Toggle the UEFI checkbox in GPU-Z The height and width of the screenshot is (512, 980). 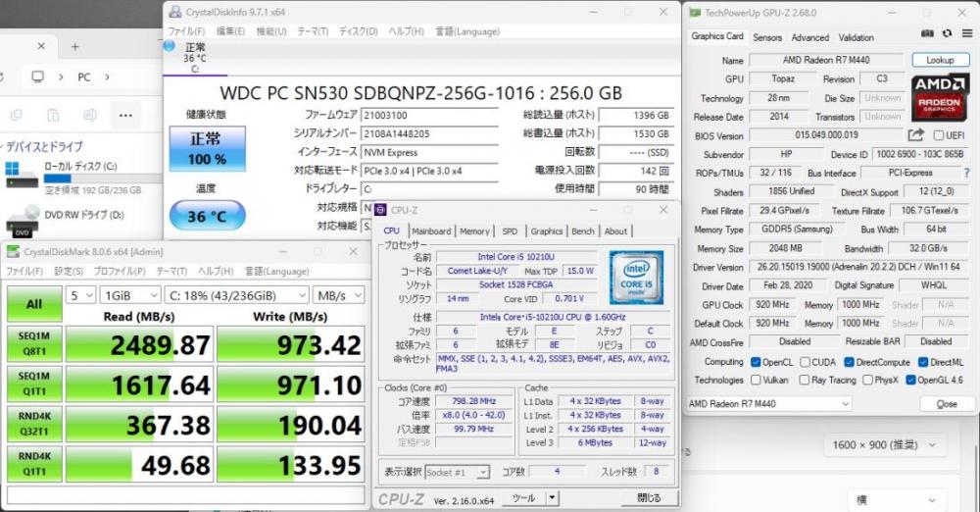click(x=938, y=135)
